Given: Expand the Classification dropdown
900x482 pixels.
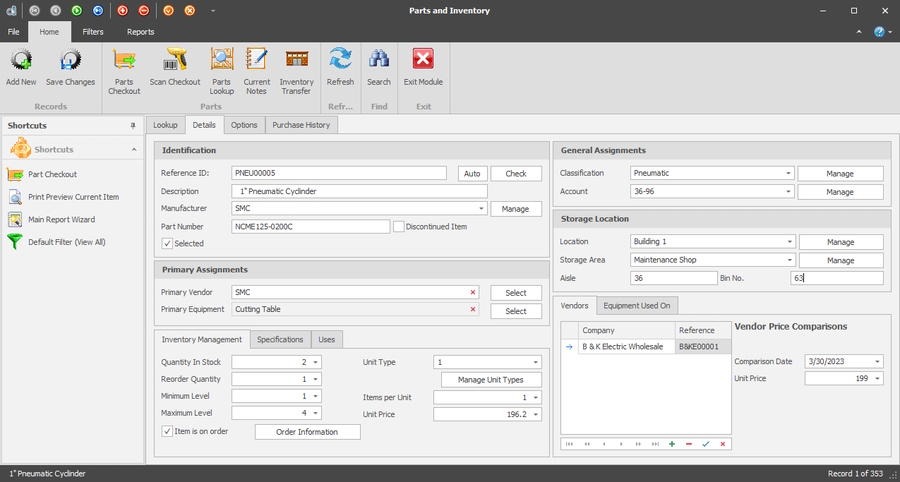Looking at the screenshot, I should [789, 173].
